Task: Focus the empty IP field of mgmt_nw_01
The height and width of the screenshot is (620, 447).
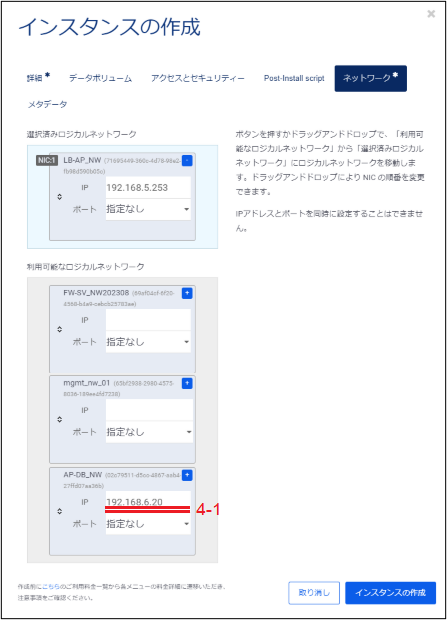Action: 149,410
